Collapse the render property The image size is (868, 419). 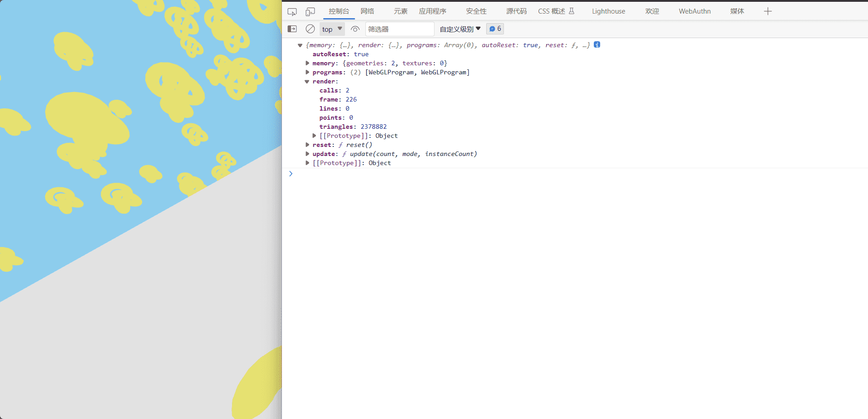pyautogui.click(x=307, y=81)
